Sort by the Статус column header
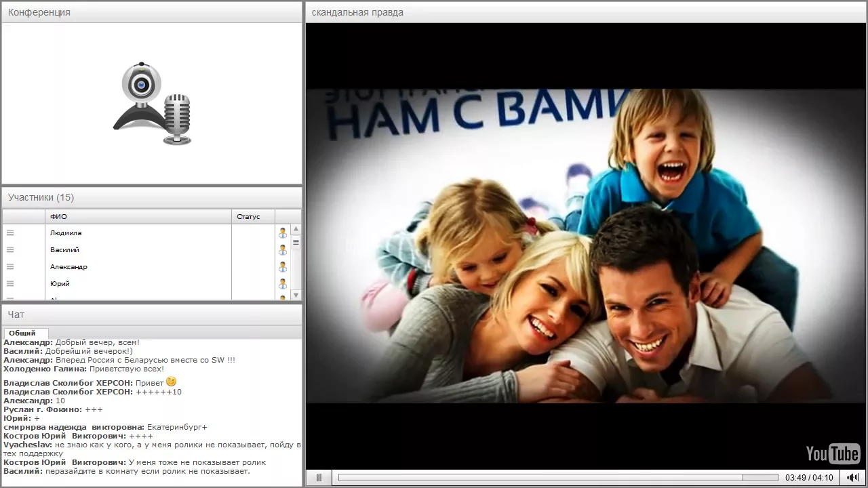Viewport: 868px width, 488px height. [x=253, y=217]
